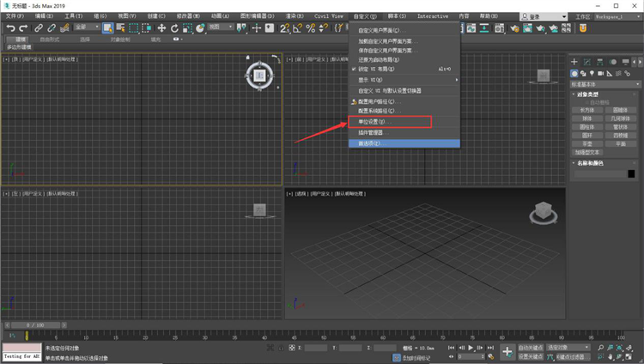This screenshot has width=644, height=364.
Task: Open the Render Setup teapot icon
Action: point(514,28)
